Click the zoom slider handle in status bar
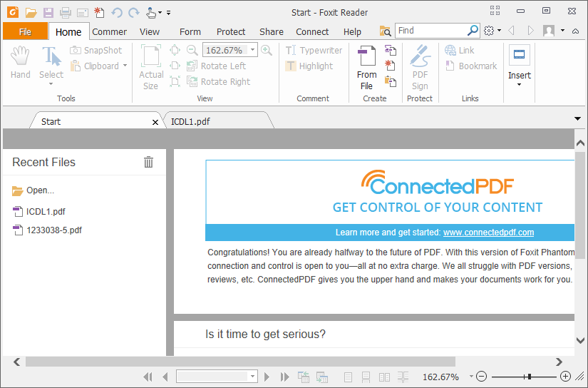Viewport: 588px width, 388px height. click(529, 377)
